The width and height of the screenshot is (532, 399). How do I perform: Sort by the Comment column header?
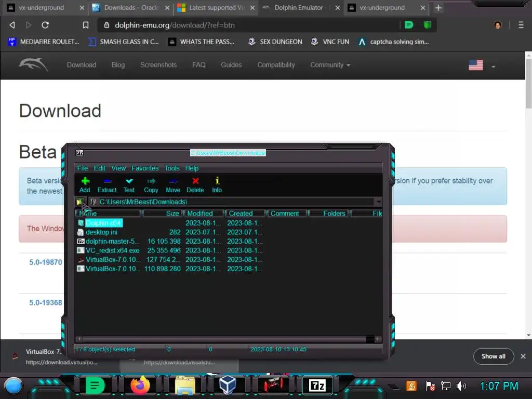pos(287,214)
